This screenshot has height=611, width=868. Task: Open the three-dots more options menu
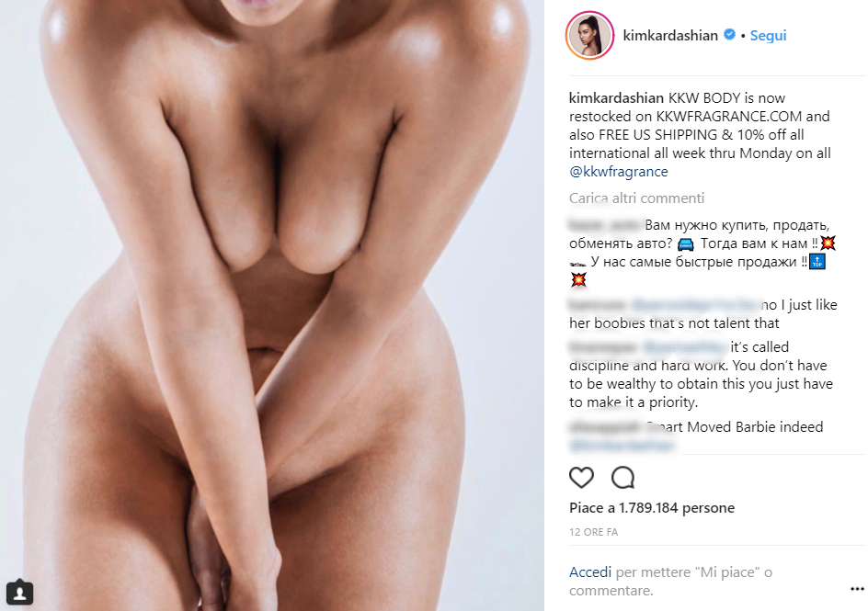click(857, 590)
